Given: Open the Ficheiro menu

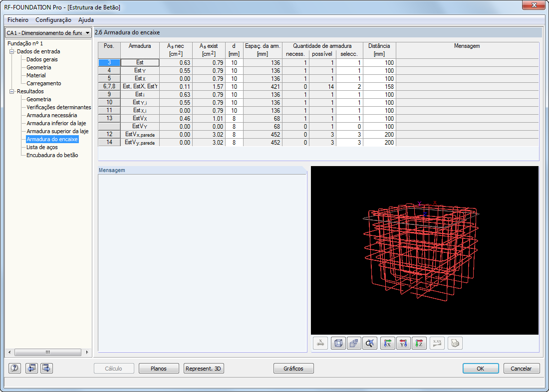Looking at the screenshot, I should [x=18, y=20].
